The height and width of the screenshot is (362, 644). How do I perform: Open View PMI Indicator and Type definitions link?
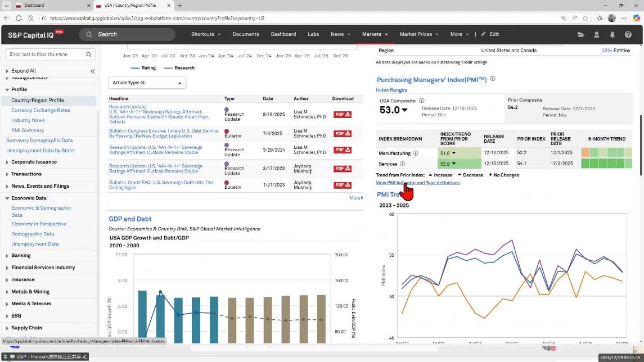tap(417, 183)
